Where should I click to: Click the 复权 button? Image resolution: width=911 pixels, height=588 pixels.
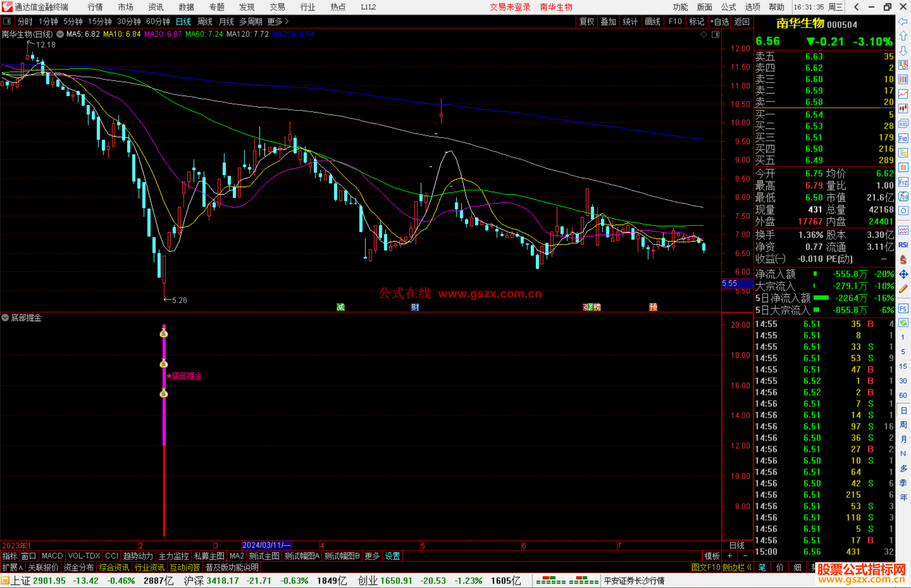(x=587, y=21)
